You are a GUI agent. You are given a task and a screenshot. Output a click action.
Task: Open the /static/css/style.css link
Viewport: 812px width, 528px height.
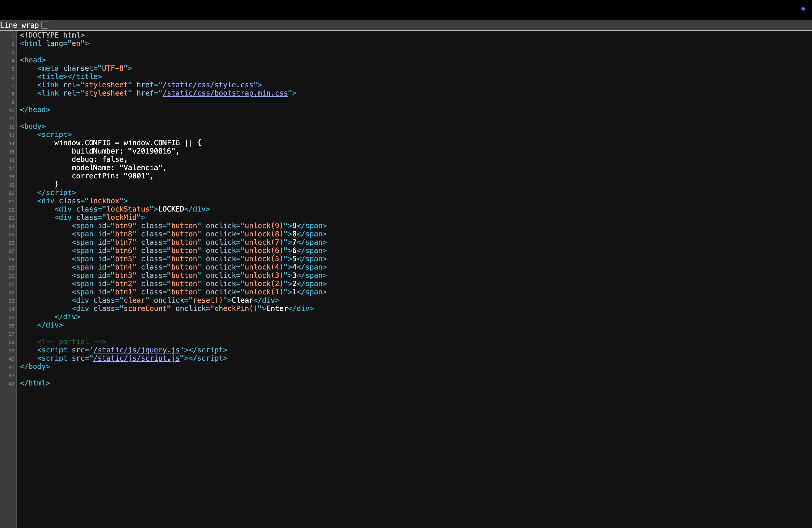point(208,85)
